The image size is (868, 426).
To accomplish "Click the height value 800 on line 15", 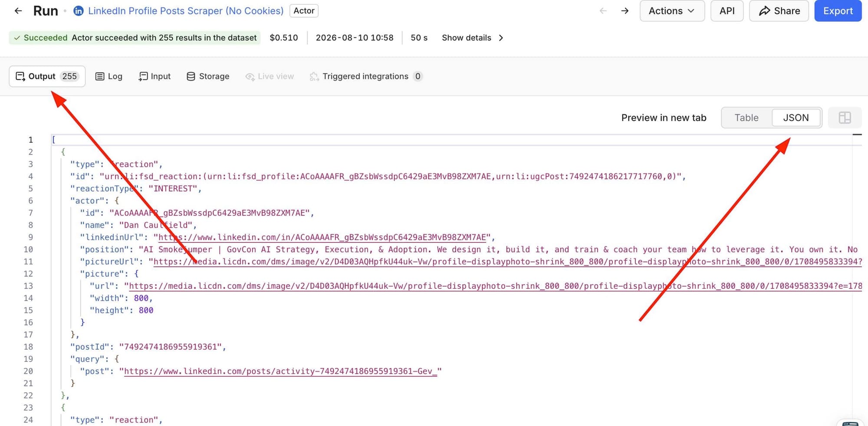I will pos(146,310).
